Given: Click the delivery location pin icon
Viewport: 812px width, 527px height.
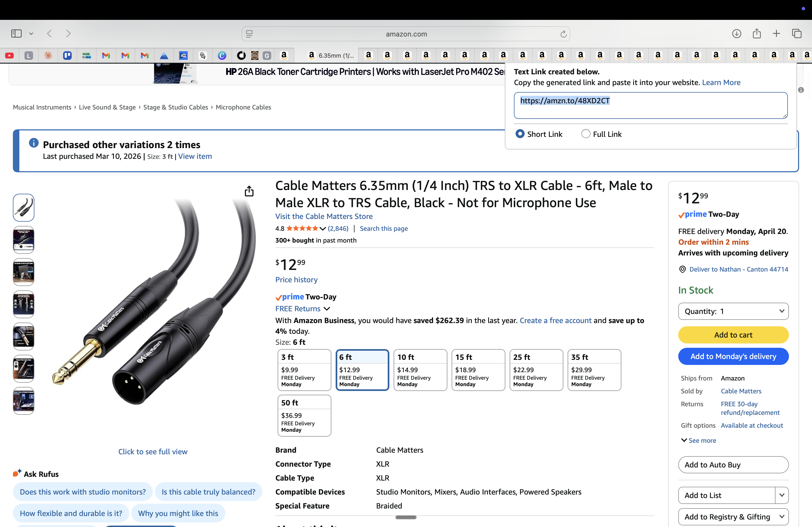Looking at the screenshot, I should (x=682, y=269).
